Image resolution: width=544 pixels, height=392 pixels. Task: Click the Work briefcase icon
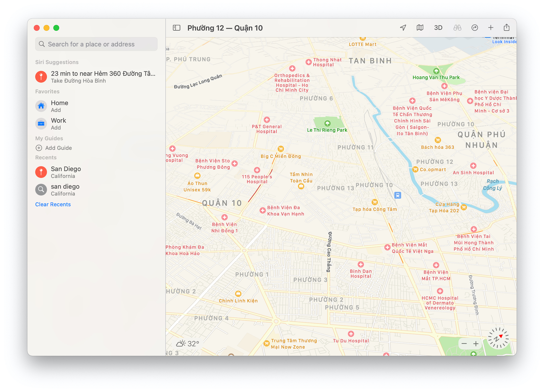click(41, 123)
